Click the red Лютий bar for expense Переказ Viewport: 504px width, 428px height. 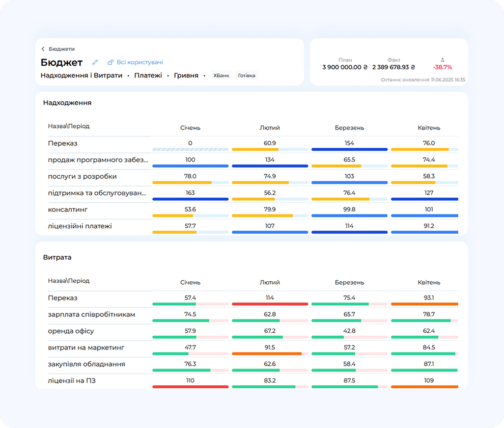tap(270, 304)
